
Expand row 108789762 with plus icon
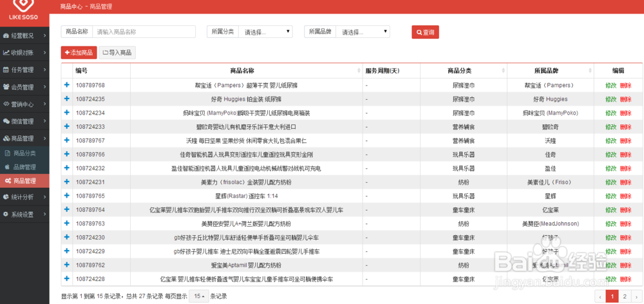pyautogui.click(x=67, y=265)
